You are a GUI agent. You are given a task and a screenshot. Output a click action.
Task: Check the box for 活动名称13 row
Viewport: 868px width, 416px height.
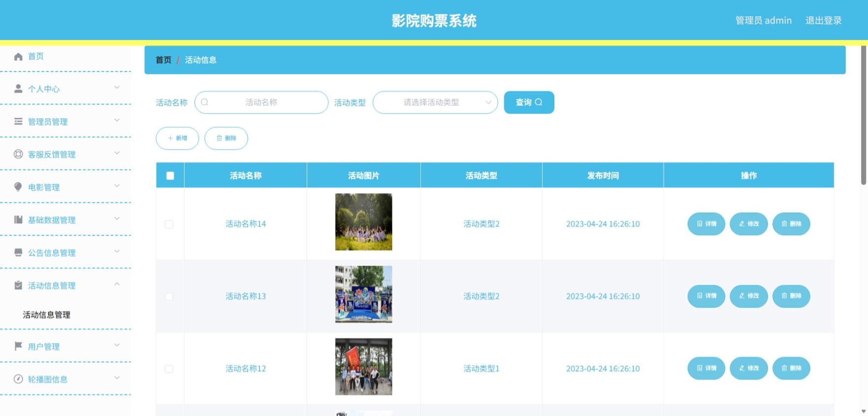click(x=169, y=296)
